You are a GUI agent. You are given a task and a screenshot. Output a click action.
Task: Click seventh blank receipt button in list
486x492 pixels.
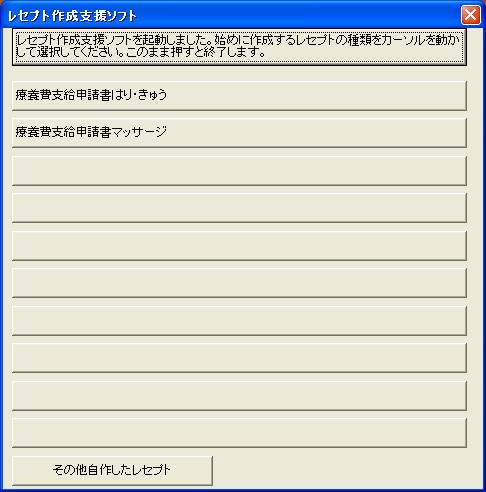(239, 396)
